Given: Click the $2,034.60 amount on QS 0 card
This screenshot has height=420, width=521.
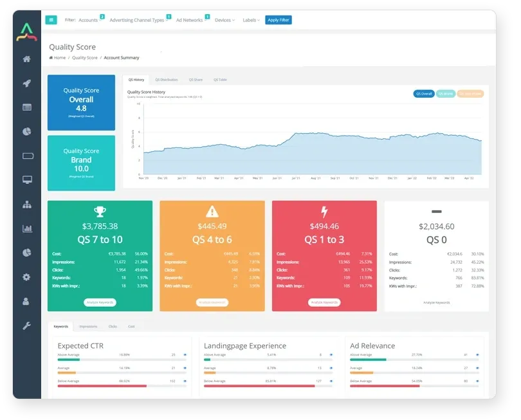Looking at the screenshot, I should coord(437,226).
